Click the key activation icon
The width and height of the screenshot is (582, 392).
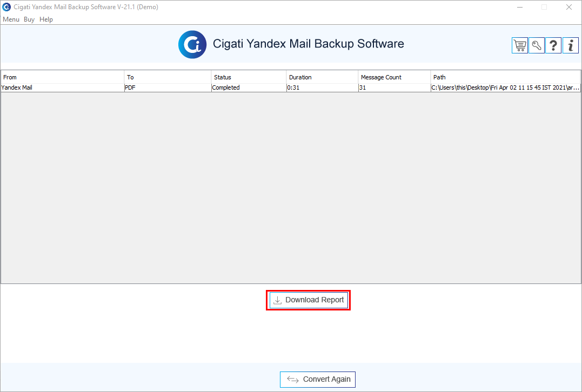[x=537, y=45]
